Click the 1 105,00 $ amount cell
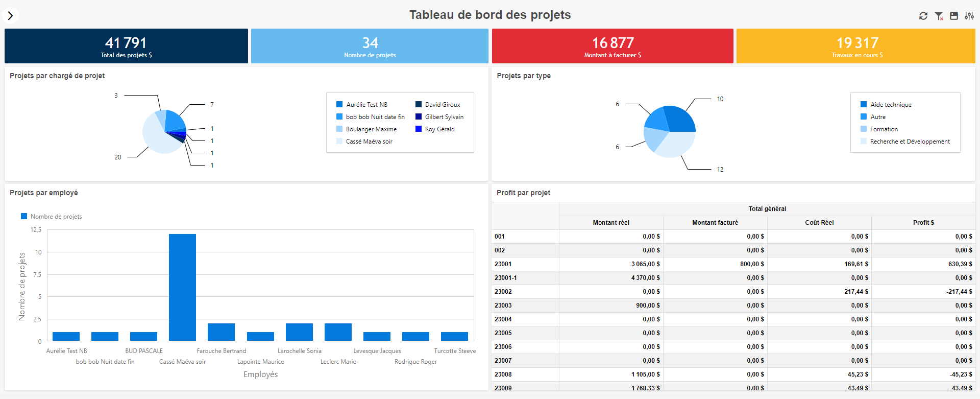980x399 pixels. coord(611,374)
